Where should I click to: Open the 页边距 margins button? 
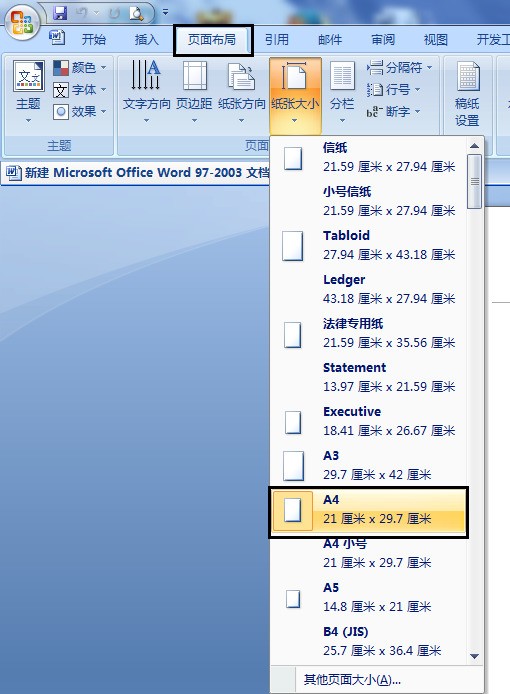coord(194,92)
